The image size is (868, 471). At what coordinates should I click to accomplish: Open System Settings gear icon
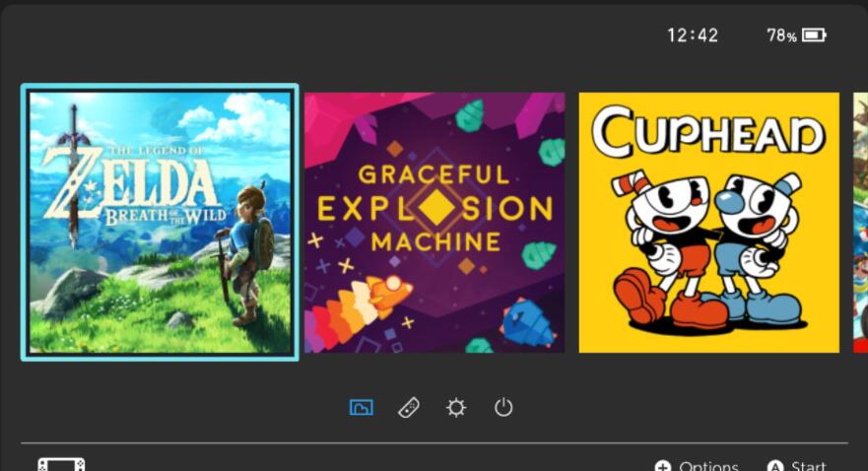click(x=456, y=408)
